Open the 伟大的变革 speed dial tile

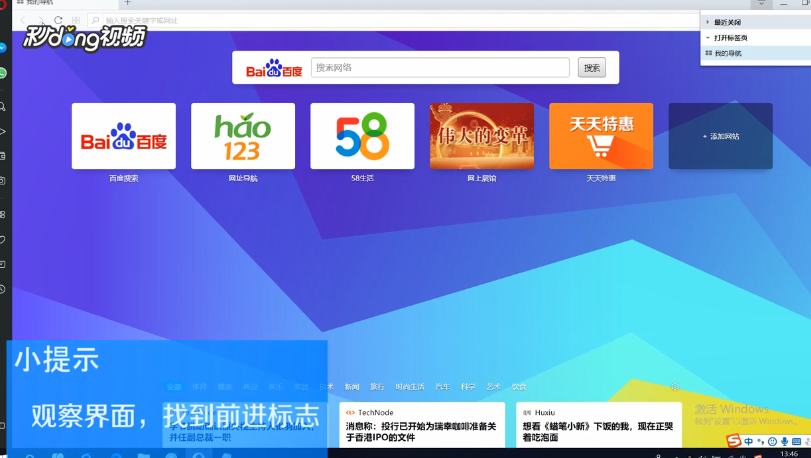pyautogui.click(x=482, y=136)
